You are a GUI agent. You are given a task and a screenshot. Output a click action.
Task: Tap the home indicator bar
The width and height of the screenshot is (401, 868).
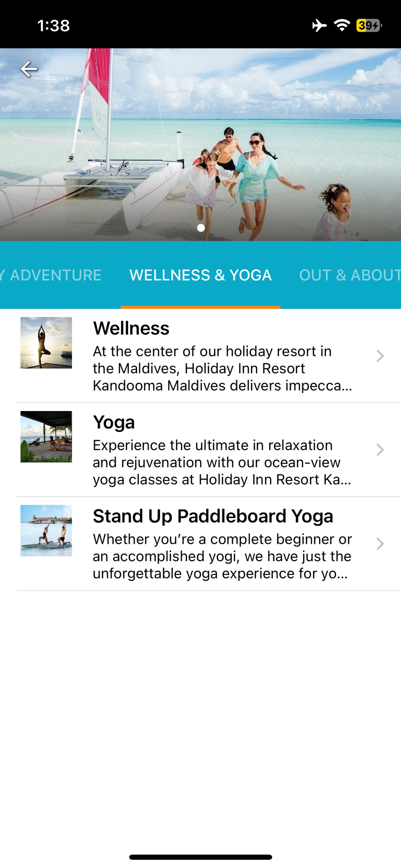200,857
